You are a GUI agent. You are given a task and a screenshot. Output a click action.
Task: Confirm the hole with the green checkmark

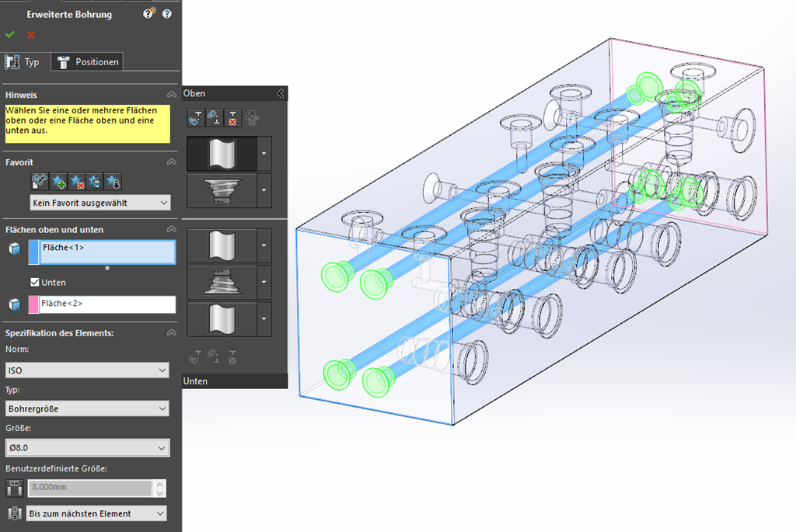pyautogui.click(x=10, y=34)
